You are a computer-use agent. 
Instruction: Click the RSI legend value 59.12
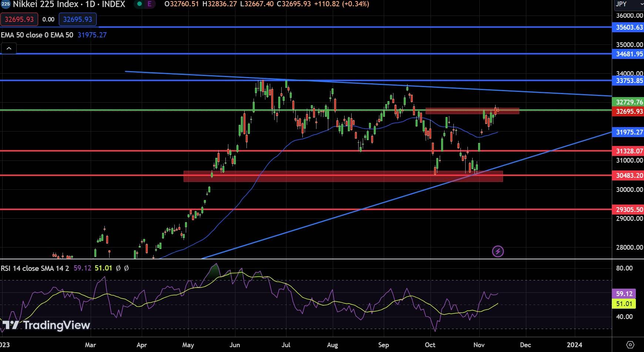[x=82, y=268]
